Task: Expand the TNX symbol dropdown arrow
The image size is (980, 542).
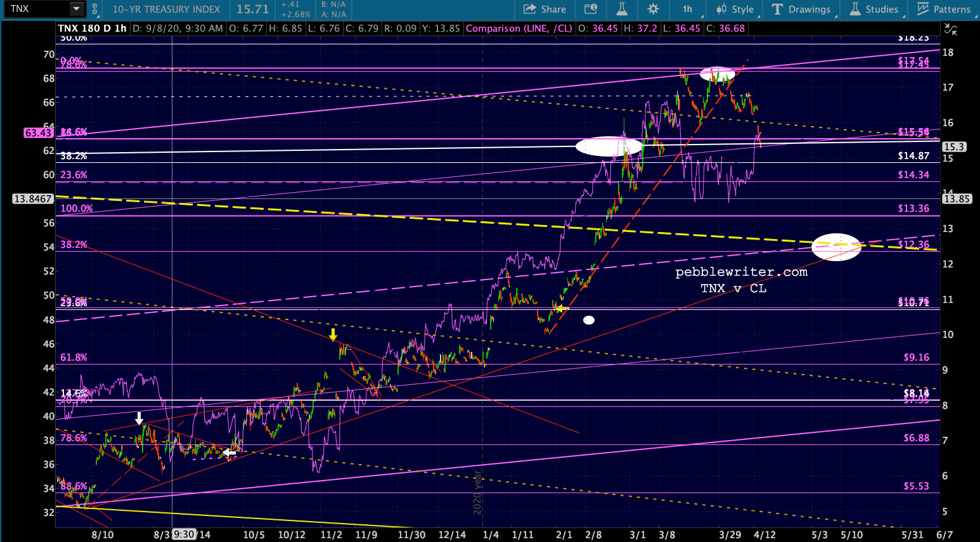Action: pos(76,9)
